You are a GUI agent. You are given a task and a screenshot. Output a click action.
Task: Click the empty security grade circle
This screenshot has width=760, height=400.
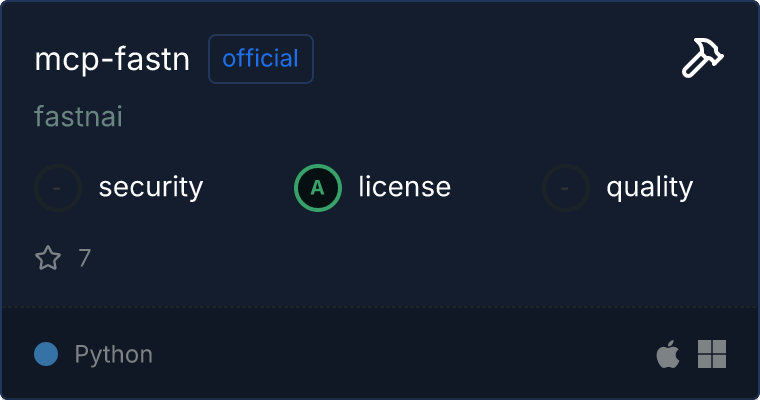pyautogui.click(x=58, y=187)
